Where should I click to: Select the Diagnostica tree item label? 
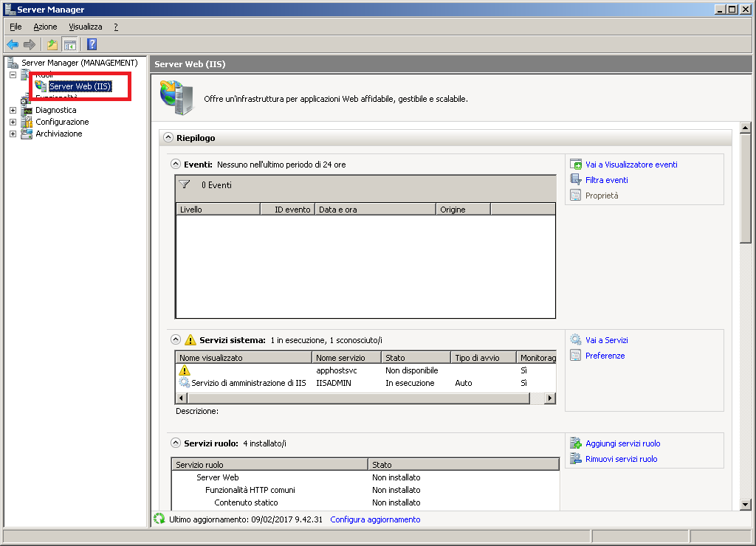pyautogui.click(x=56, y=110)
